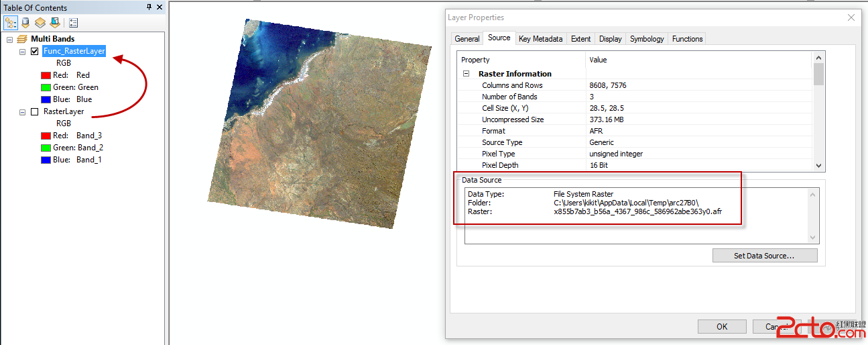
Task: Click the Multi Bands data frame icon
Action: tap(22, 39)
